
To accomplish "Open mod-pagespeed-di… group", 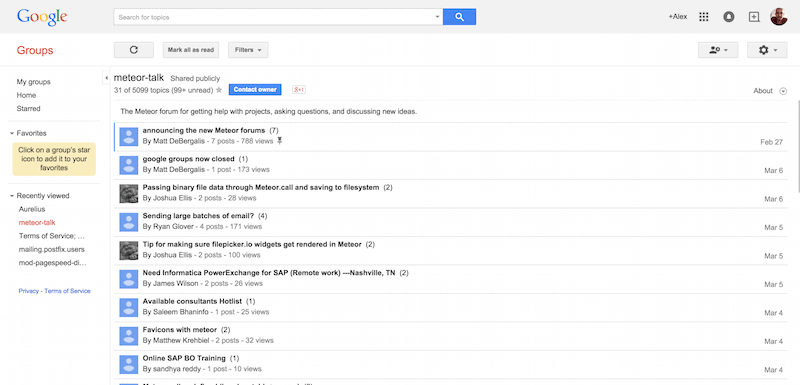I will pos(53,263).
